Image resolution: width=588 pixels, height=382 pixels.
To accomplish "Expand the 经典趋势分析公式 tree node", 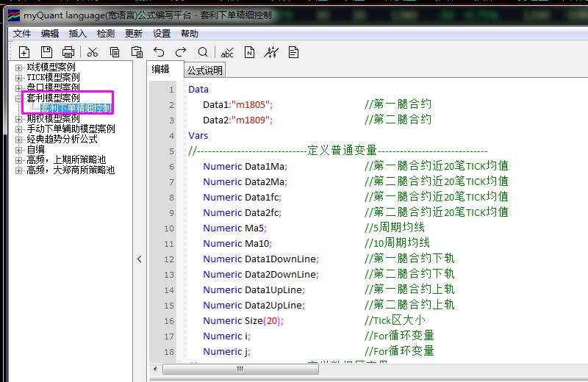I will (x=19, y=139).
